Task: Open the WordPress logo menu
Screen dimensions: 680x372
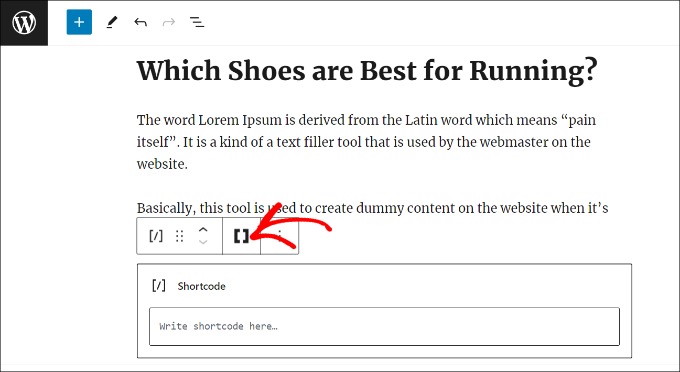Action: tap(24, 23)
